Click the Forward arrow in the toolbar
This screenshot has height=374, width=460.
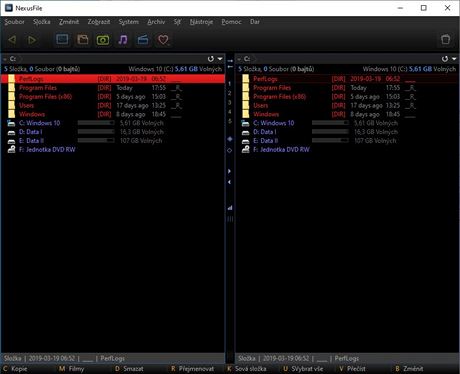[x=32, y=40]
